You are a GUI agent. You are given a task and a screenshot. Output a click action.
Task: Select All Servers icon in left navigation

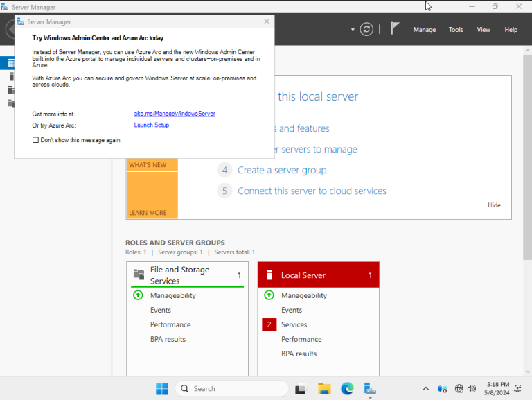click(x=11, y=90)
